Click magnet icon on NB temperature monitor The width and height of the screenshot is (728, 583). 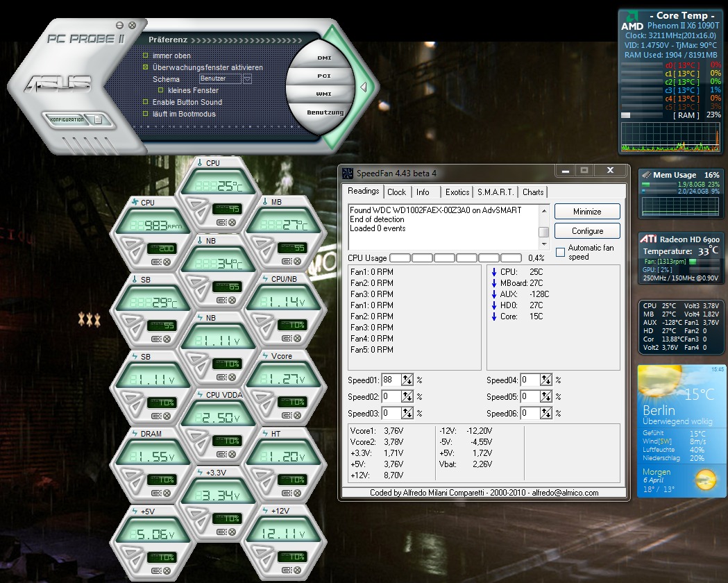(221, 301)
